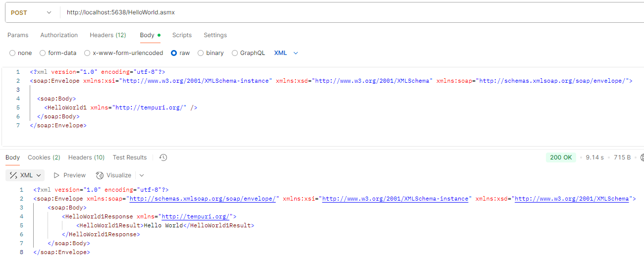
Task: Click the tempuri.org link in the response
Action: 196,216
